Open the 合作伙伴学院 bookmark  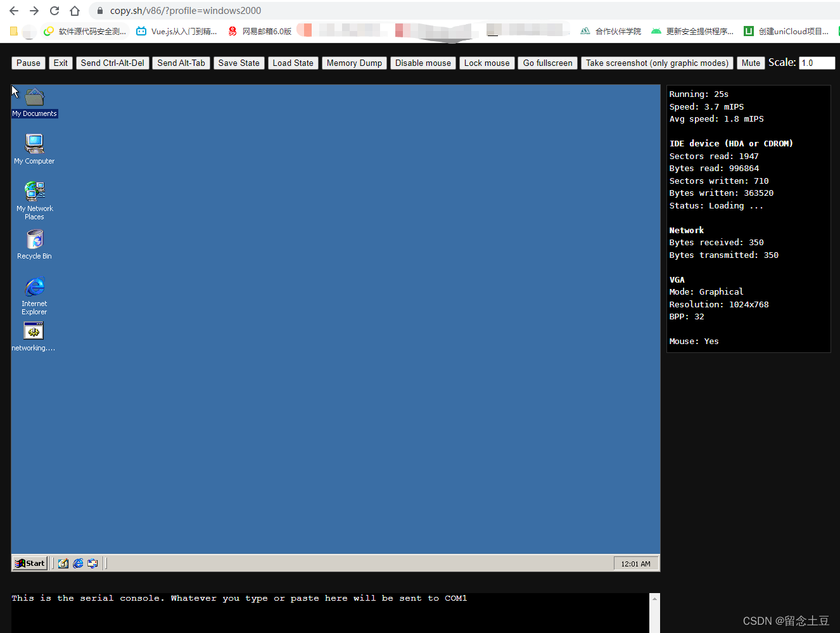click(x=611, y=31)
